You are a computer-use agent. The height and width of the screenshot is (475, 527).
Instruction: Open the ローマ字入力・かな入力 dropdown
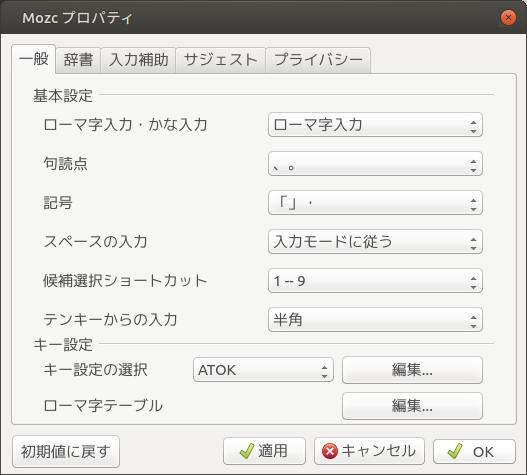click(x=375, y=125)
